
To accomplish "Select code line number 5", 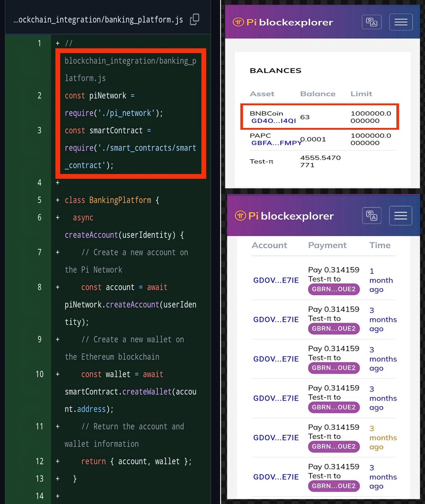I will (x=39, y=200).
